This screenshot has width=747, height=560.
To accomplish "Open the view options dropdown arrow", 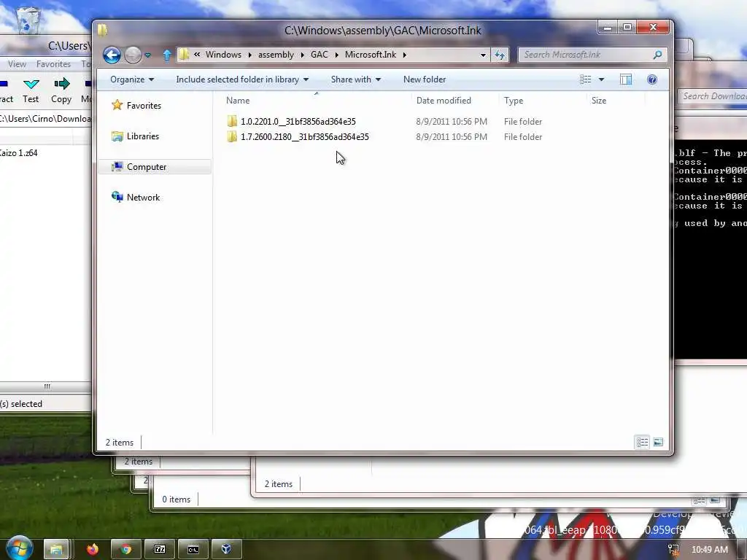I will pos(601,79).
